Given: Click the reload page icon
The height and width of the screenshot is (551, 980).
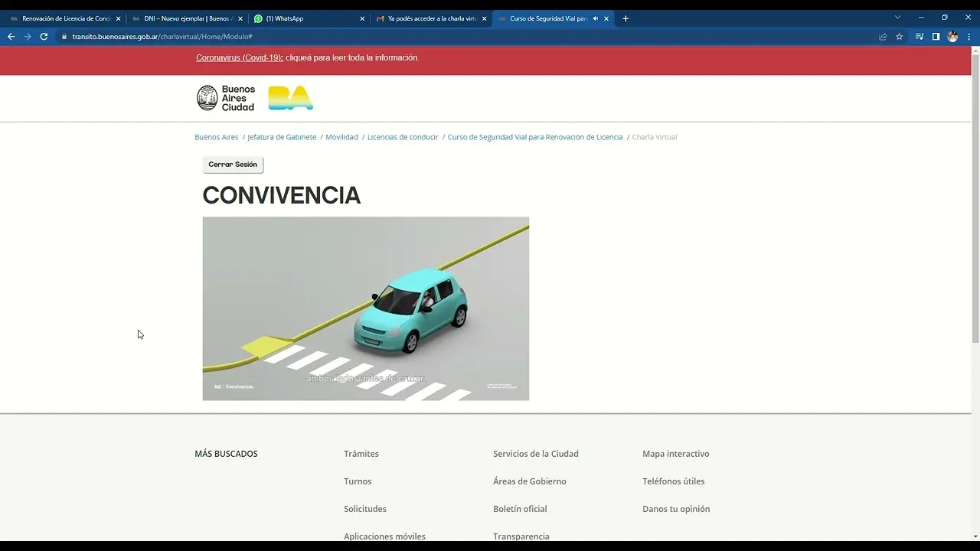Looking at the screenshot, I should click(x=44, y=36).
